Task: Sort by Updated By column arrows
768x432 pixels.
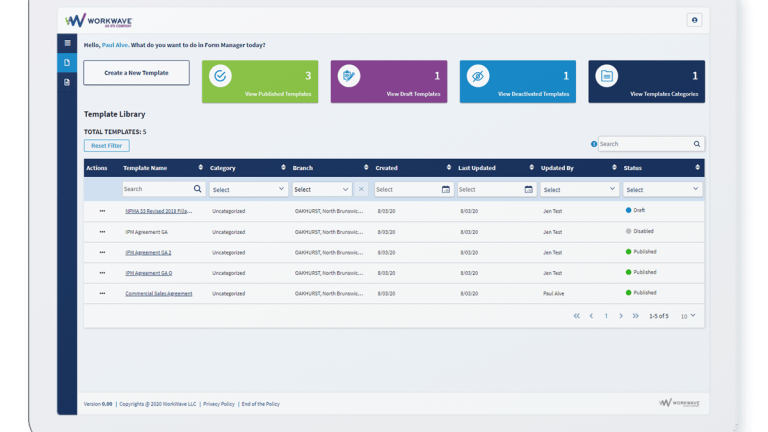Action: pyautogui.click(x=614, y=168)
